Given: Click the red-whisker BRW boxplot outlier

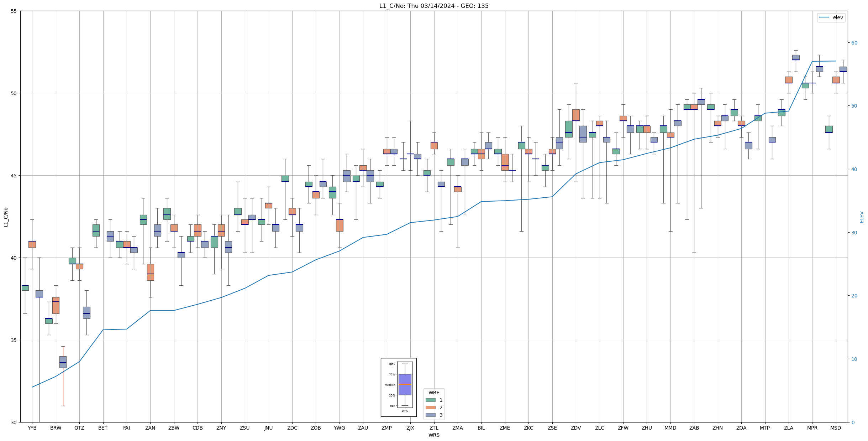Looking at the screenshot, I should (63, 362).
